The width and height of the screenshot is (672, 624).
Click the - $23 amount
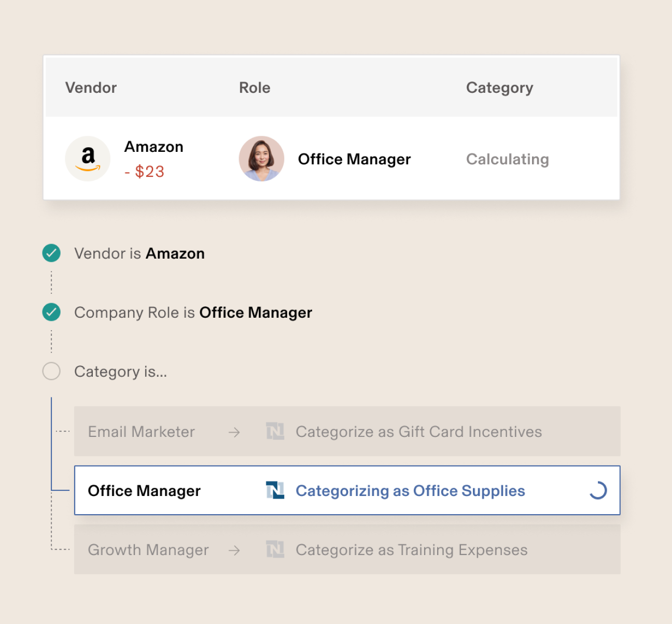(145, 172)
